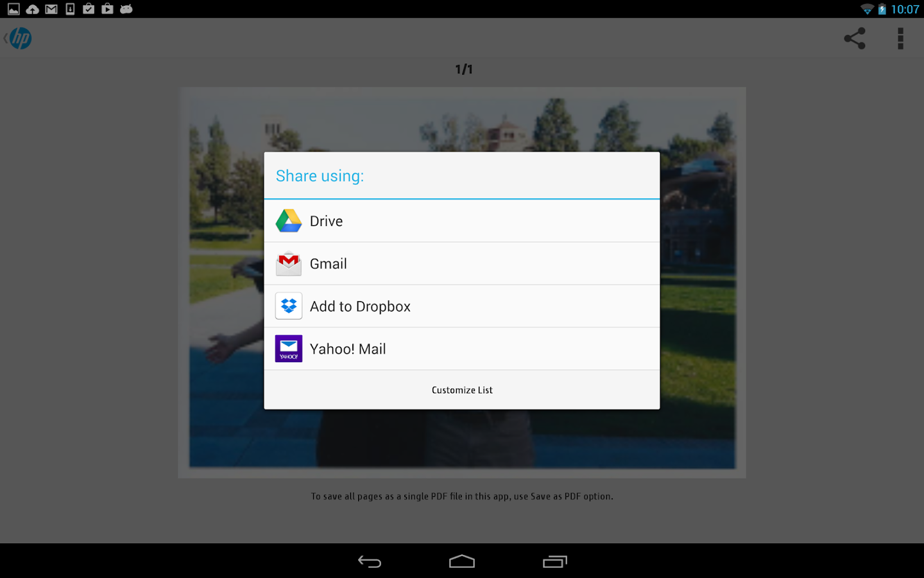Tap the Gmail envelope icon

[x=288, y=263]
